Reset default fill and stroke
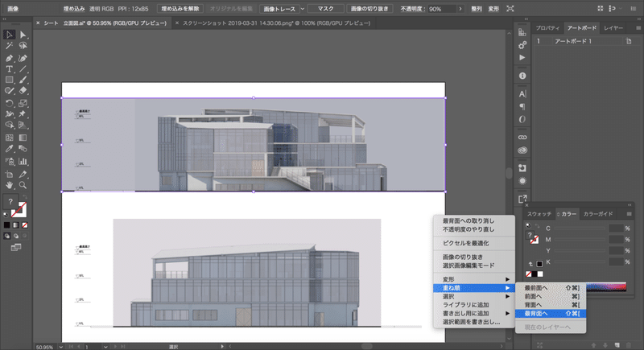The image size is (644, 350). coord(6,214)
